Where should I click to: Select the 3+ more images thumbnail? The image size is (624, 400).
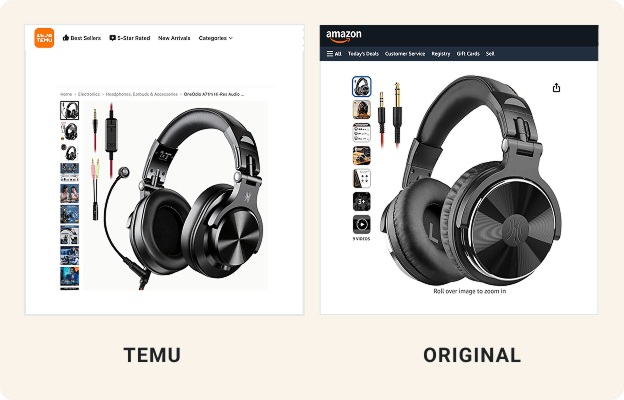(361, 201)
